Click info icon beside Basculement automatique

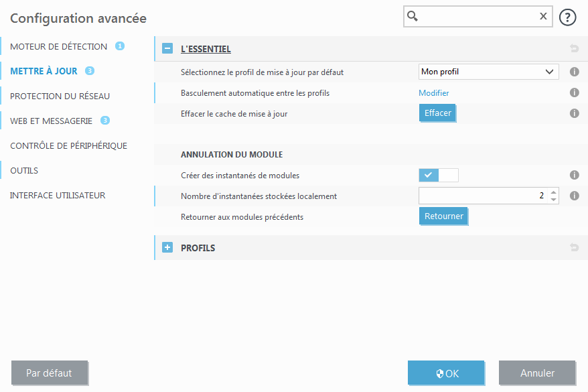574,93
